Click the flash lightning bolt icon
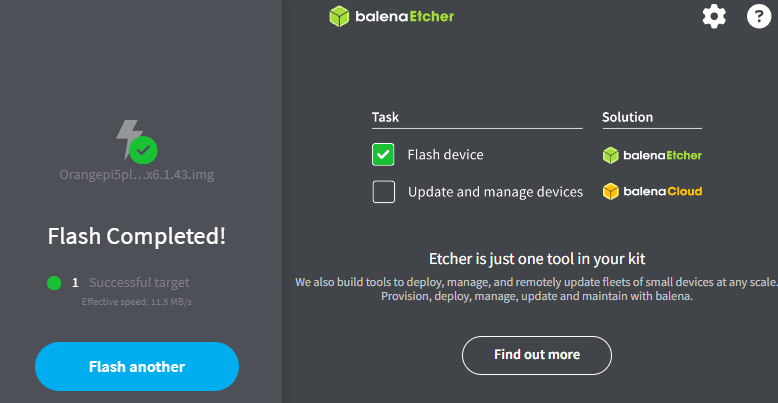Screen dimensions: 778x403 pos(128,138)
